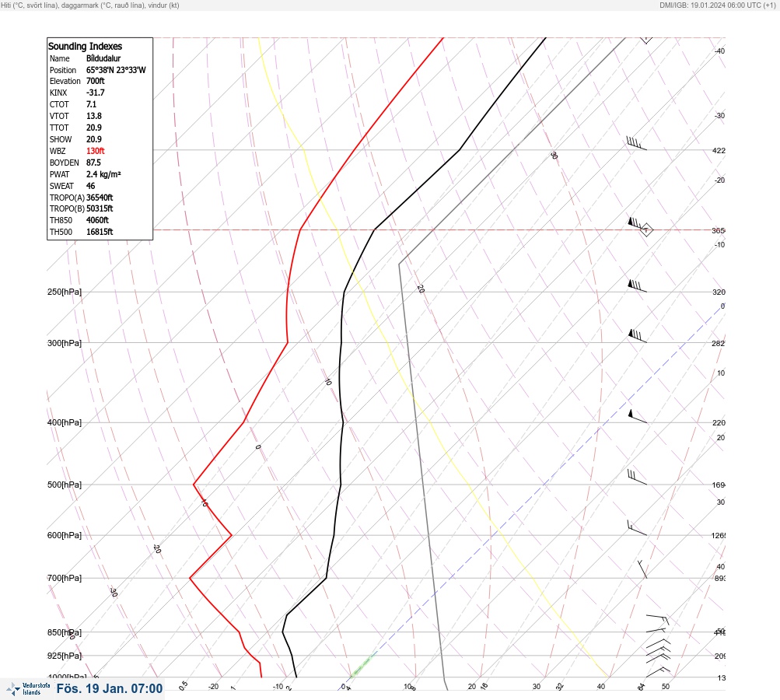
Task: Click the 700[hPa] pressure label
Action: click(x=65, y=578)
